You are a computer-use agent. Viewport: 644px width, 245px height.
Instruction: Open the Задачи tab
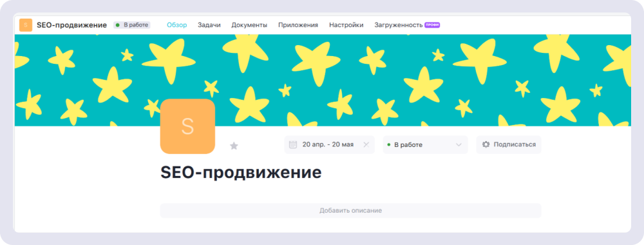(209, 25)
